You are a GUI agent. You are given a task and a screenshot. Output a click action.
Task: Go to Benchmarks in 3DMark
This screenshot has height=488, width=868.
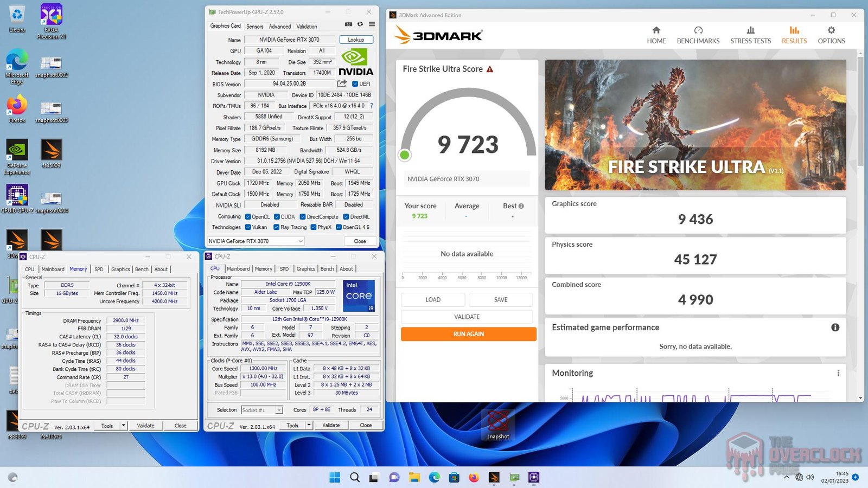(698, 35)
